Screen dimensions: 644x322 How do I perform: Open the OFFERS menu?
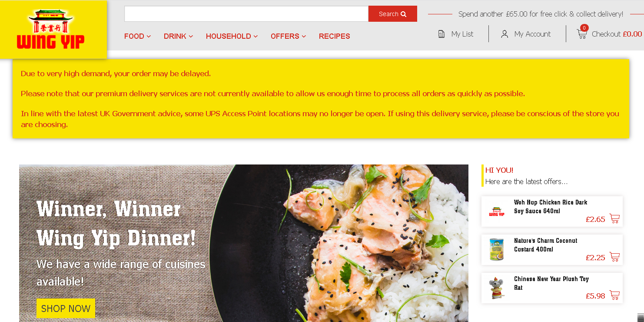(288, 36)
